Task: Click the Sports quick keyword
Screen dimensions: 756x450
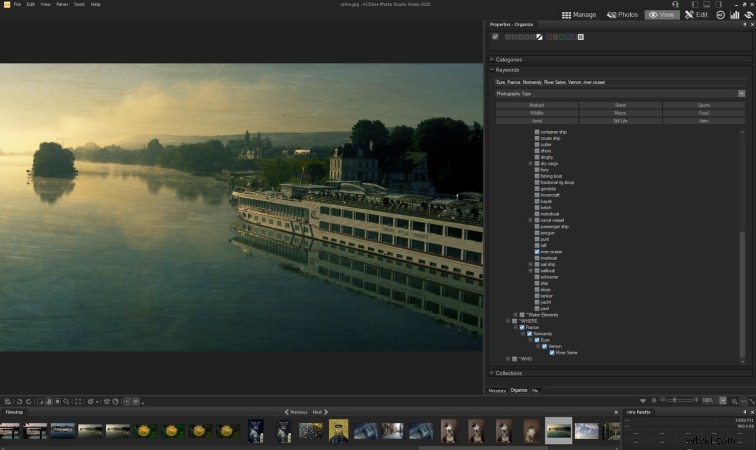Action: [703, 105]
